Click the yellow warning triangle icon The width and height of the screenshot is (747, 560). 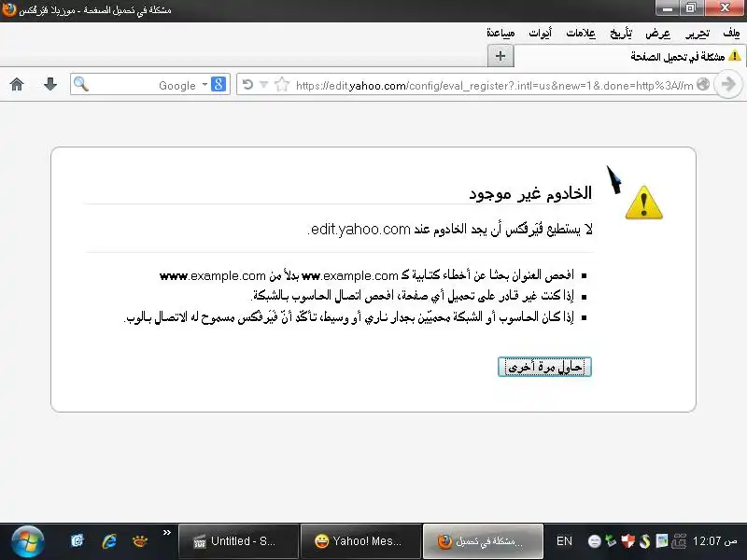click(x=643, y=203)
